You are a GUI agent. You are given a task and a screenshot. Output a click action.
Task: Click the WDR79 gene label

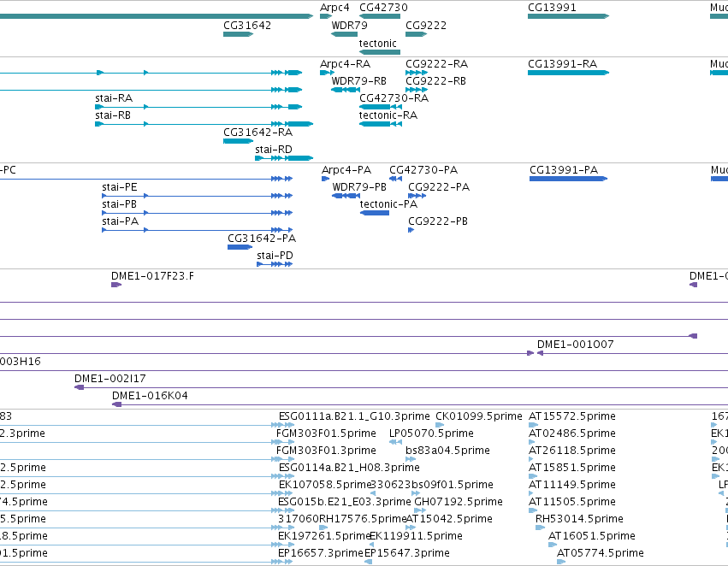(x=349, y=25)
